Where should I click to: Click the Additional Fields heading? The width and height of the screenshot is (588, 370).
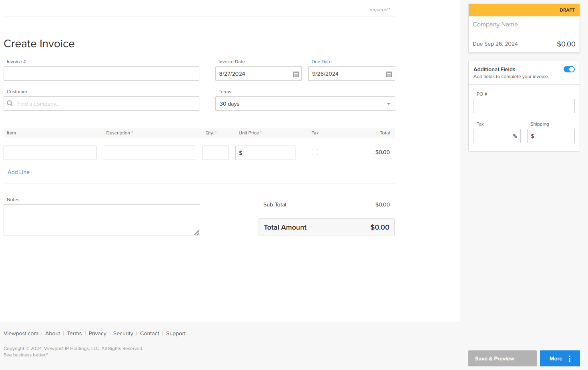click(x=494, y=69)
